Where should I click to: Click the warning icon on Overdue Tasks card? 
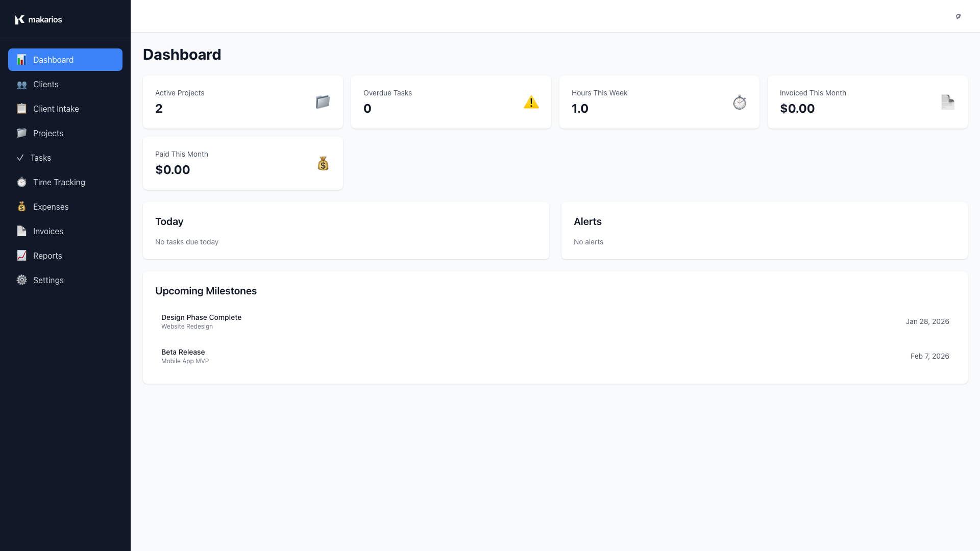tap(531, 102)
